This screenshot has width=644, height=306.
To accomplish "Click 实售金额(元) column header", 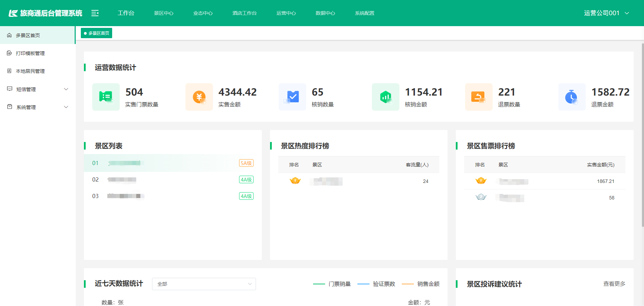I will pyautogui.click(x=601, y=165).
